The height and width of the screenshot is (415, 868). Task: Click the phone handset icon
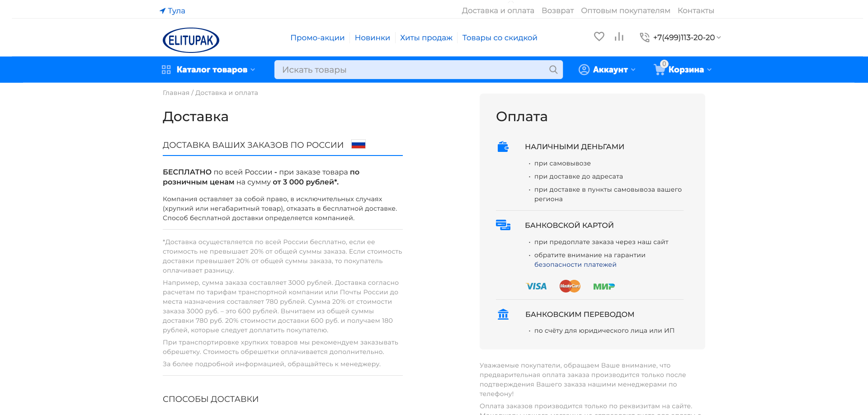coord(644,38)
